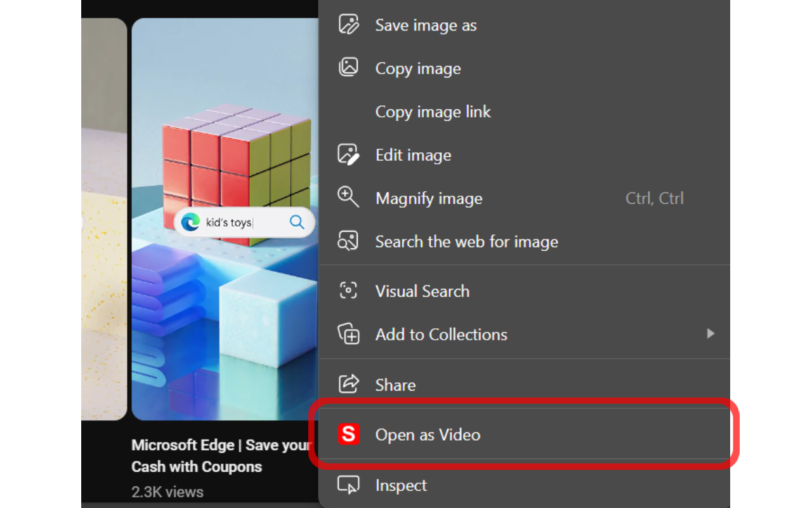The width and height of the screenshot is (812, 508).
Task: Click the Search the web for image icon
Action: (348, 241)
